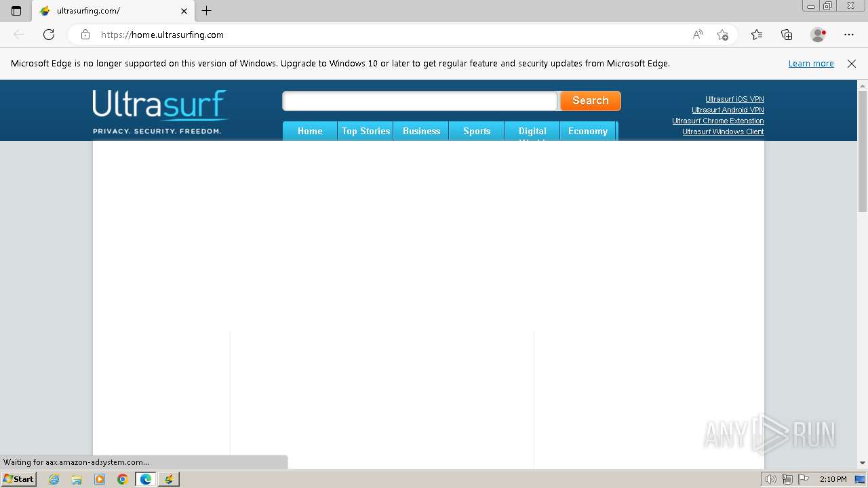This screenshot has height=488, width=868.
Task: Select the Economy tab
Action: tap(588, 131)
